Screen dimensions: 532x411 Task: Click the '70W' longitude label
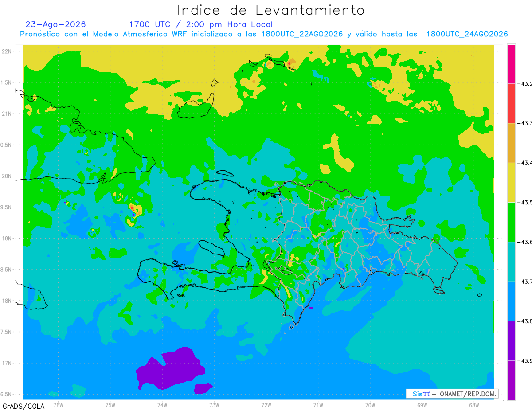(x=370, y=405)
